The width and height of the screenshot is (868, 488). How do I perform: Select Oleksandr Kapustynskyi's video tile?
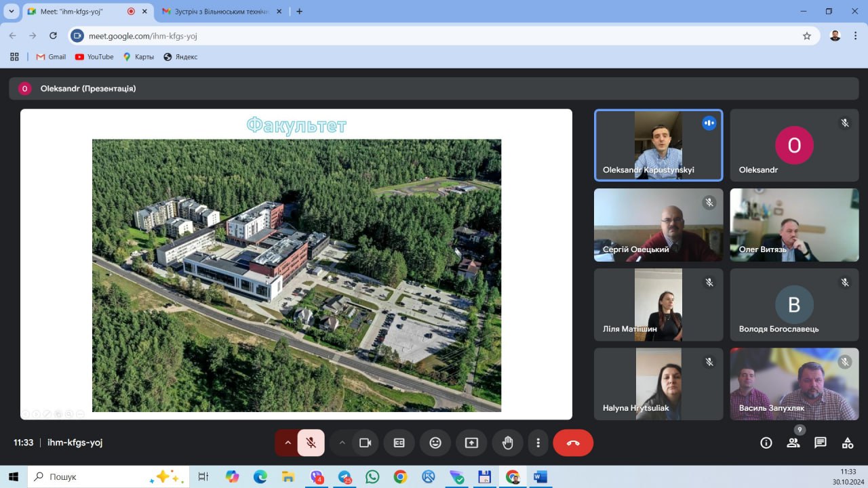click(x=658, y=145)
